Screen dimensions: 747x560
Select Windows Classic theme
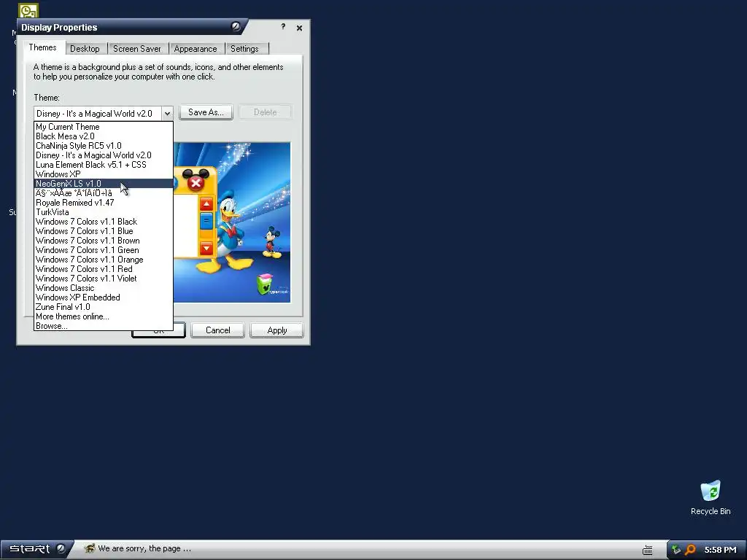104,288
